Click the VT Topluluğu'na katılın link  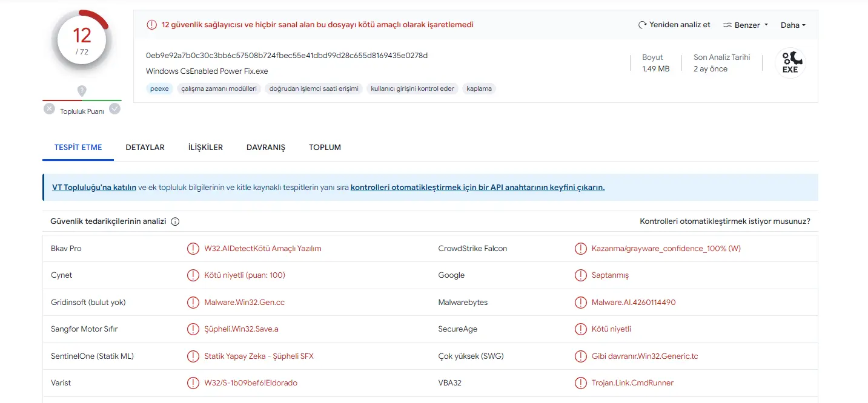(94, 188)
